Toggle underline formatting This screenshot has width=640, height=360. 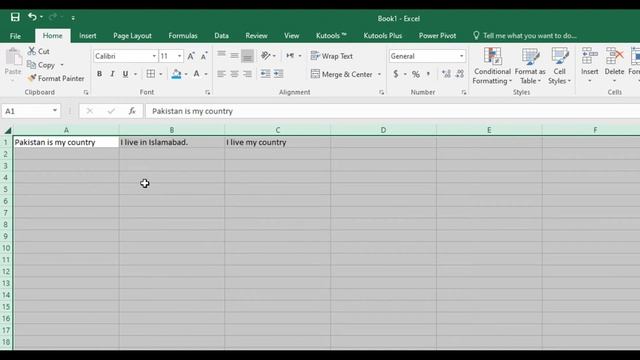coord(125,74)
